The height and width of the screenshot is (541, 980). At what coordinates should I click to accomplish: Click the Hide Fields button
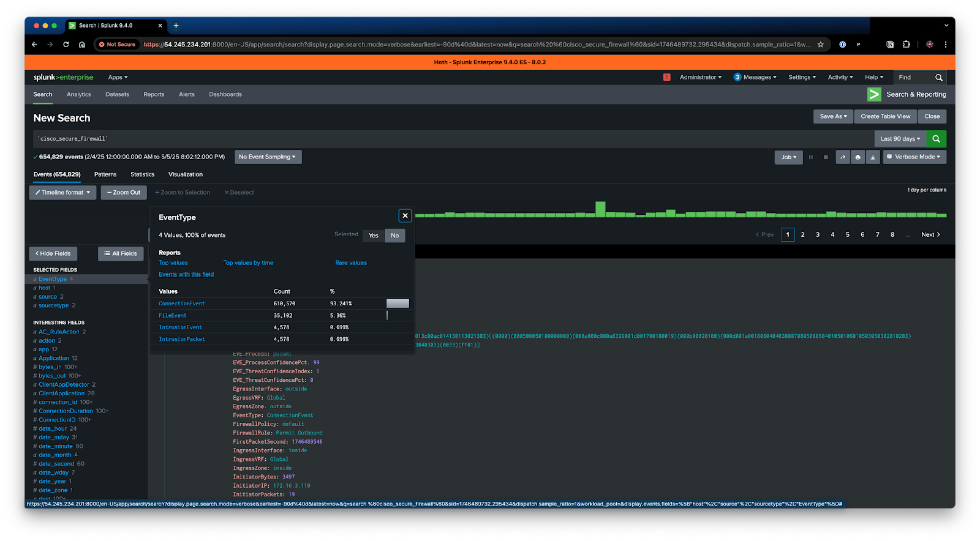[53, 254]
